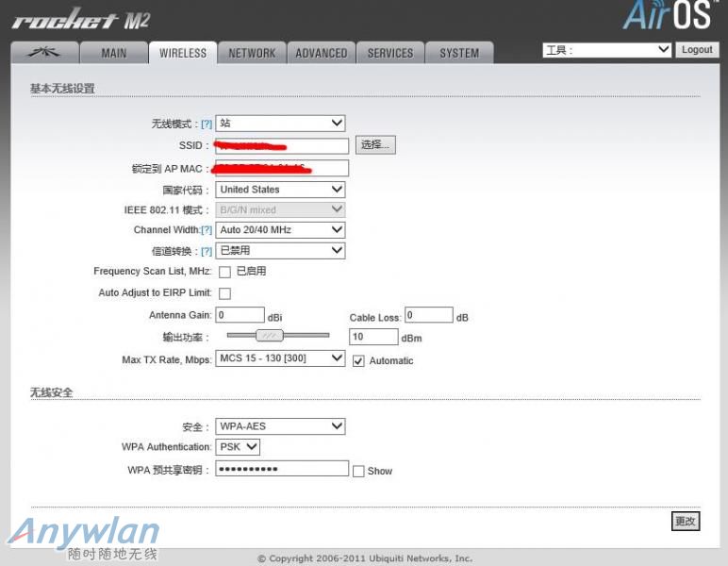Click the 输出功率 output power slider
Image resolution: width=728 pixels, height=566 pixels.
click(x=270, y=336)
